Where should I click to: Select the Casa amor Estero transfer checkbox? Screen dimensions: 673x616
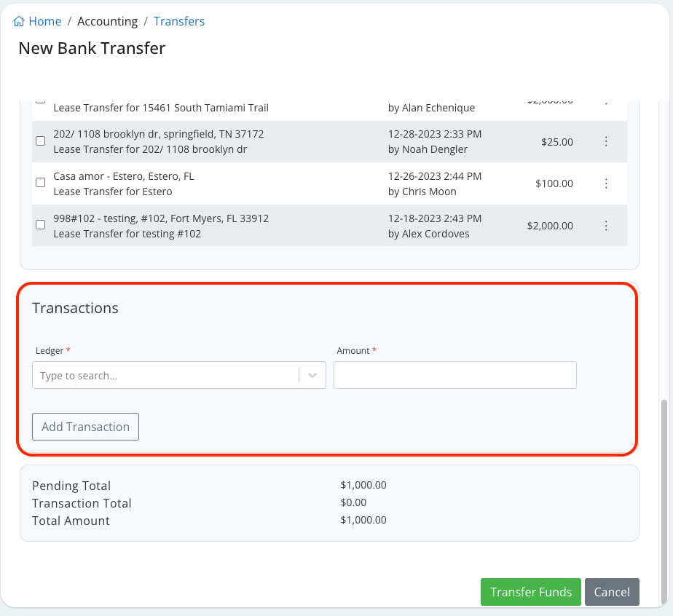40,182
